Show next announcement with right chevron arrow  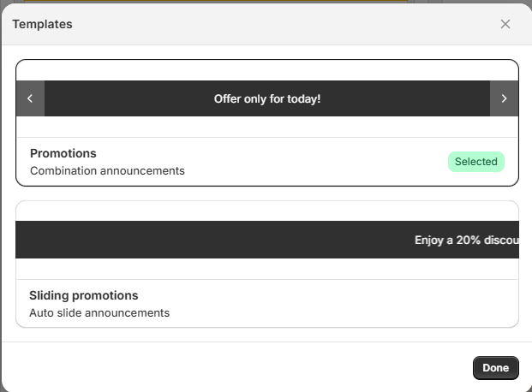504,98
